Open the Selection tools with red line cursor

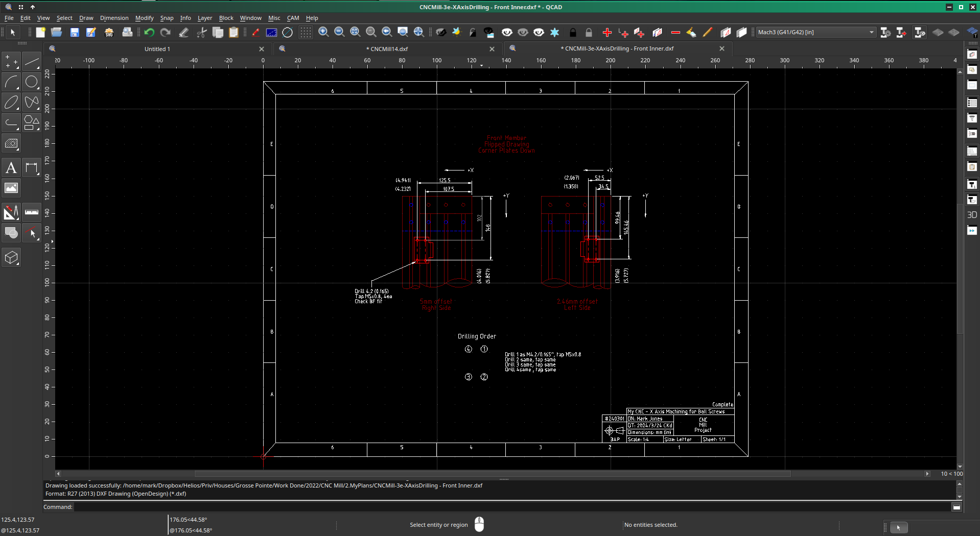click(32, 233)
